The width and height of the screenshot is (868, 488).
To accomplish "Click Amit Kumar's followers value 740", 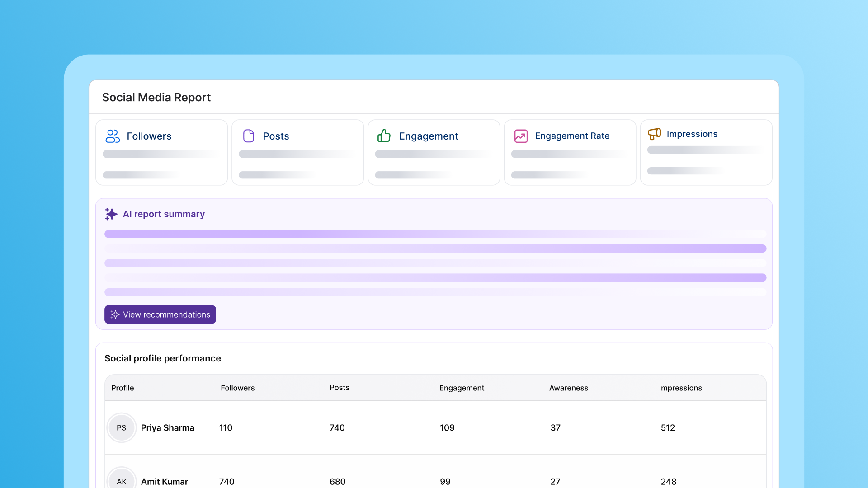I will click(x=227, y=482).
